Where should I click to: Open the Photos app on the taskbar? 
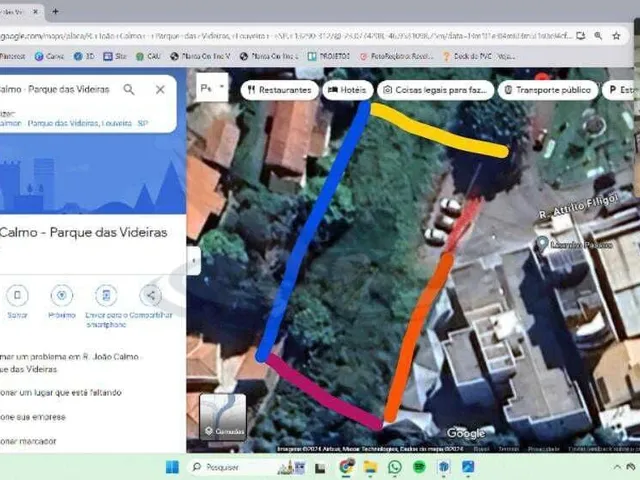tap(468, 467)
